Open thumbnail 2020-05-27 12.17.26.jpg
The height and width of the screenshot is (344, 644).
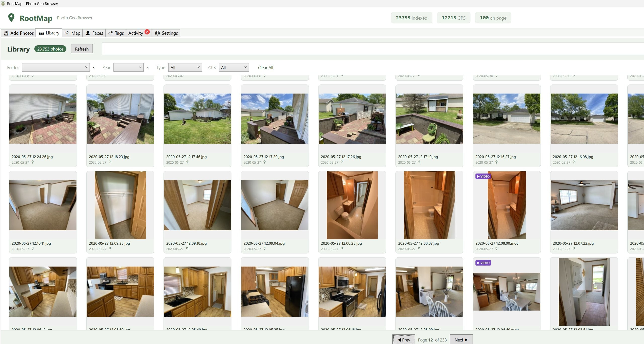[x=352, y=119]
